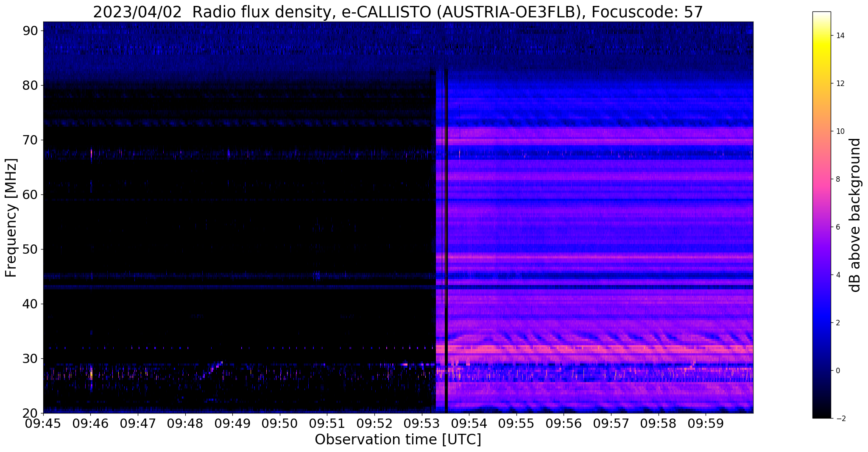Click the colorbar tick value 12
Image resolution: width=868 pixels, height=452 pixels.
pos(840,83)
